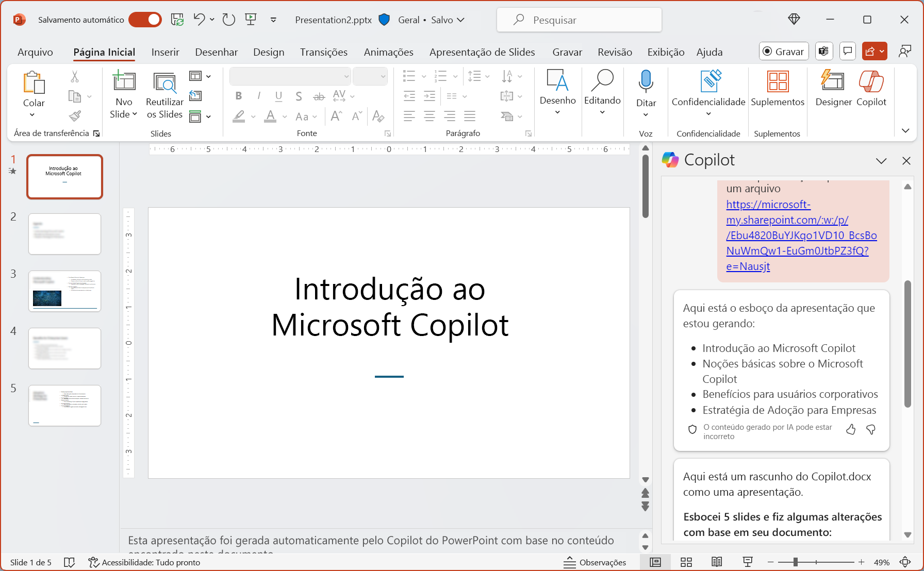
Task: Give thumbs down to Copilot response
Action: tap(871, 429)
